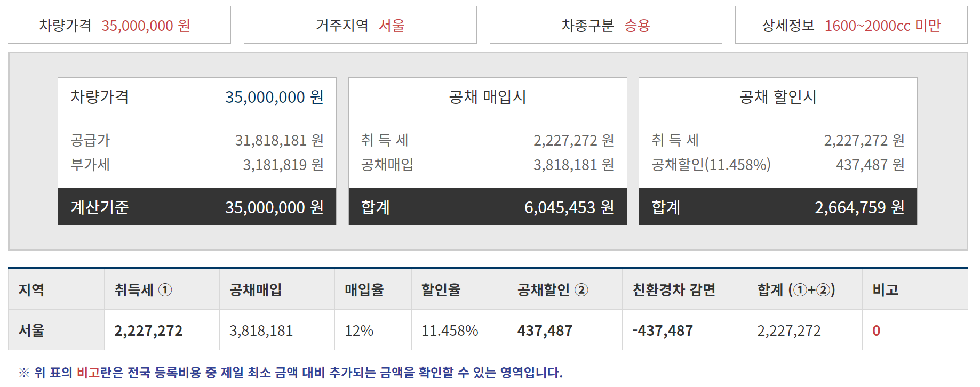Select the -437,487 친환경차 감면 cell

[684, 330]
